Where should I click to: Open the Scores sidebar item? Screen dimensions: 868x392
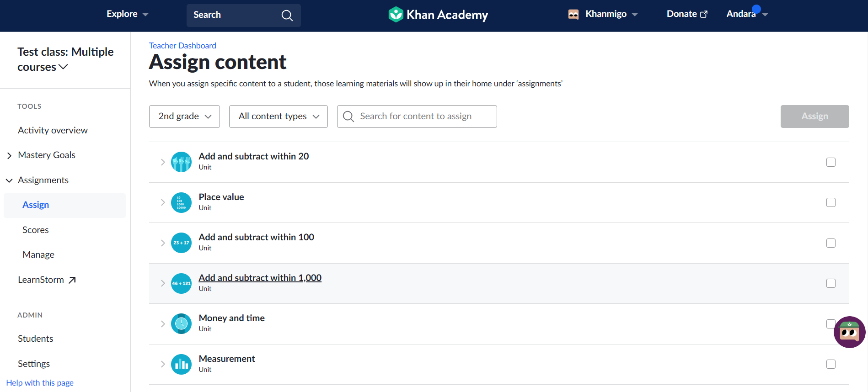coord(36,230)
